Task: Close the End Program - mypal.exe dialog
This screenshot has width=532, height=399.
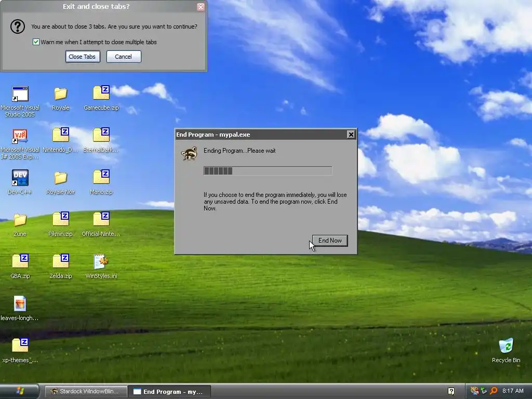Action: (351, 135)
